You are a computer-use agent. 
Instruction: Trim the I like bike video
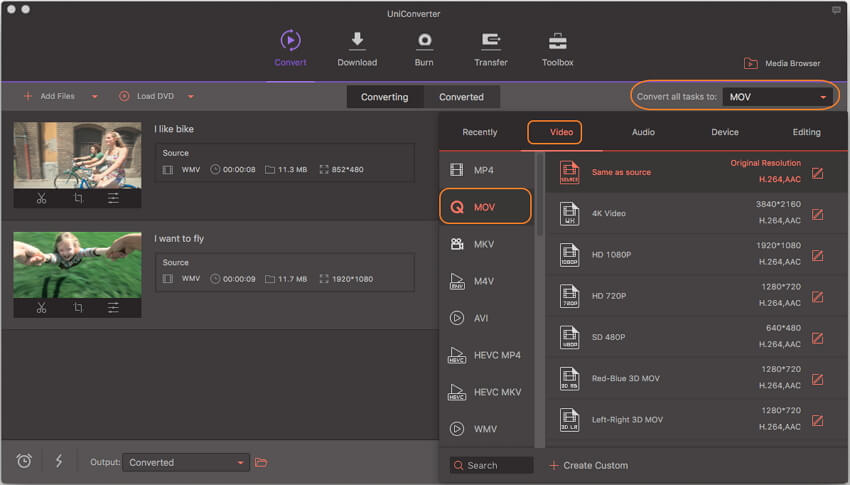(42, 198)
